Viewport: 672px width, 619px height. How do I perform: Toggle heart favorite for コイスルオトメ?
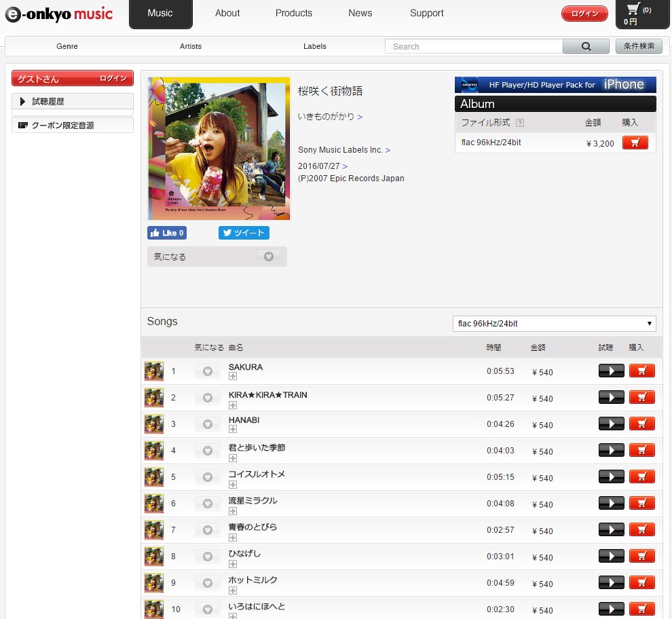click(208, 477)
